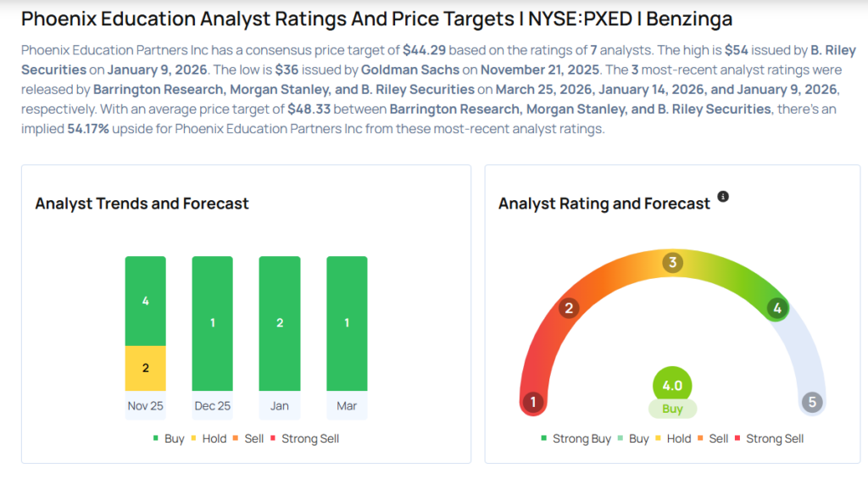Toggle the Strong Sell legend in the trends chart
The image size is (868, 479).
[x=303, y=438]
